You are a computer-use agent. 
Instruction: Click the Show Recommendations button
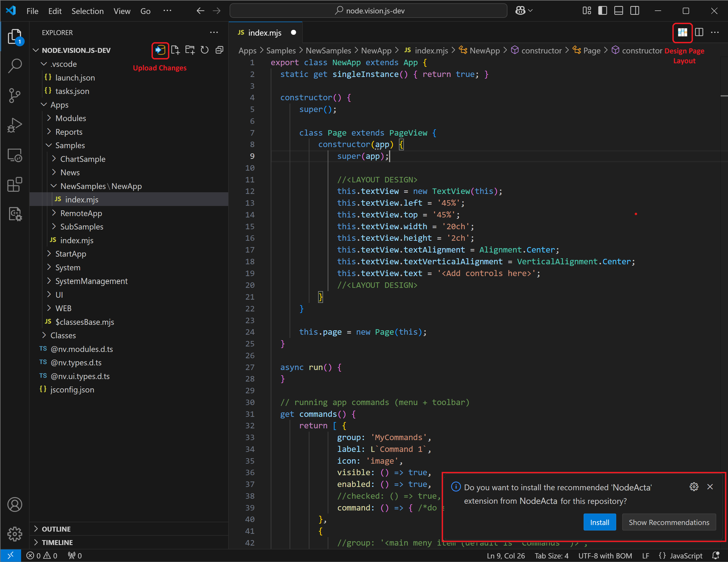click(669, 522)
